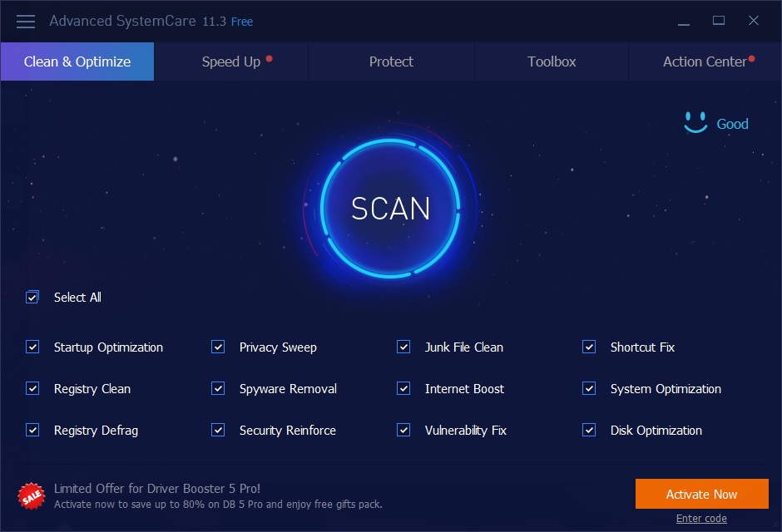Open the Toolbox tab

[552, 62]
